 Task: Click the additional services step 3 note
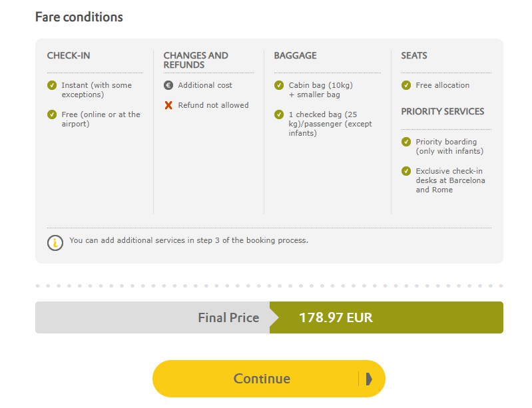(x=188, y=240)
